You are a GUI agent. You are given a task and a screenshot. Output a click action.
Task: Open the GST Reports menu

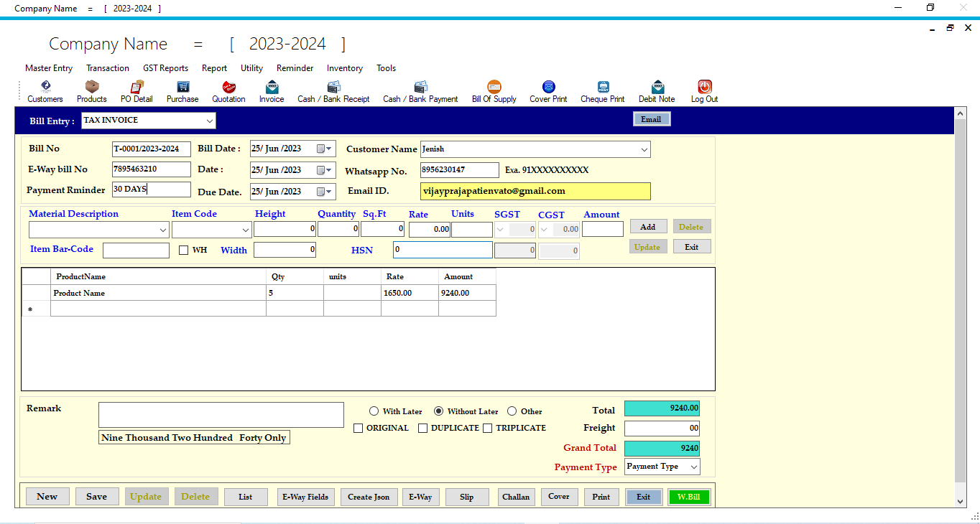[165, 67]
